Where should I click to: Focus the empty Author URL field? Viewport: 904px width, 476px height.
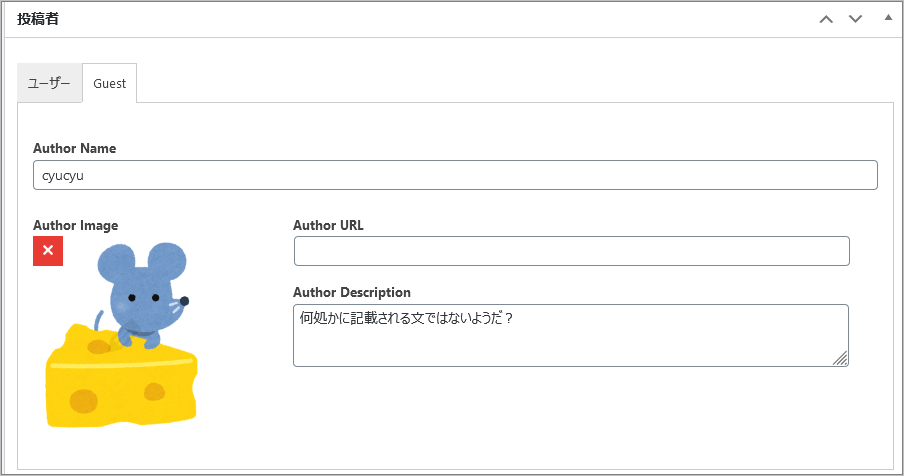571,251
